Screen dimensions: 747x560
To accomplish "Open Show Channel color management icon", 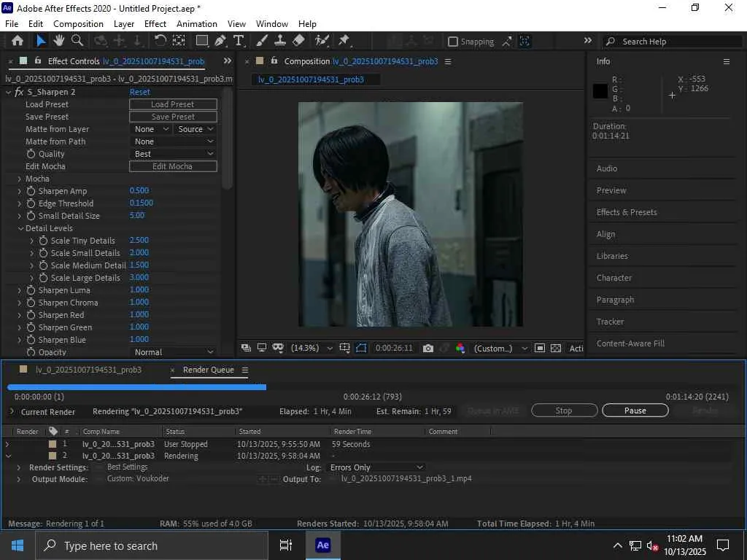I will pyautogui.click(x=460, y=349).
